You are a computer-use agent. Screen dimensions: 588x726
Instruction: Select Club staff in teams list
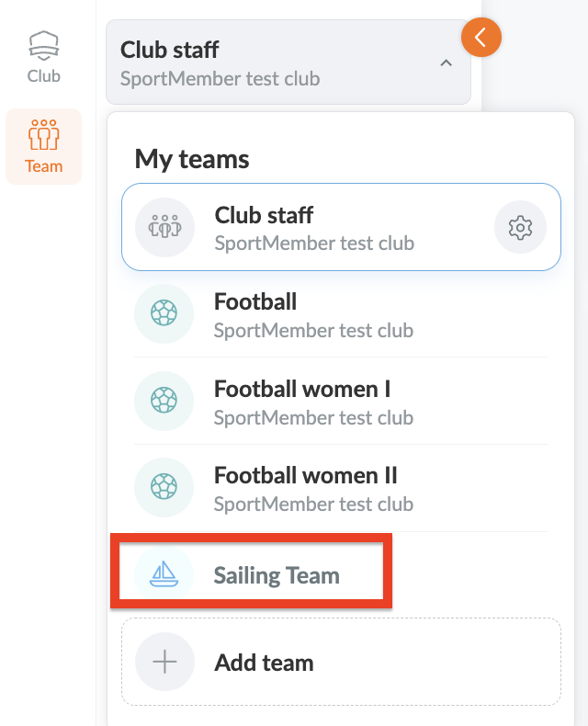click(341, 227)
